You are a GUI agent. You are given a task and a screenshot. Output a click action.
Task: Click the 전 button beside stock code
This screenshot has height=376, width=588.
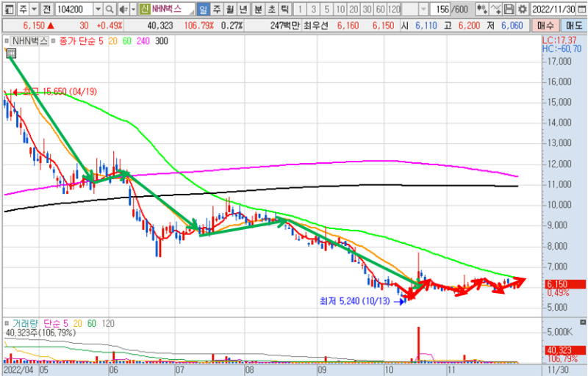(46, 9)
